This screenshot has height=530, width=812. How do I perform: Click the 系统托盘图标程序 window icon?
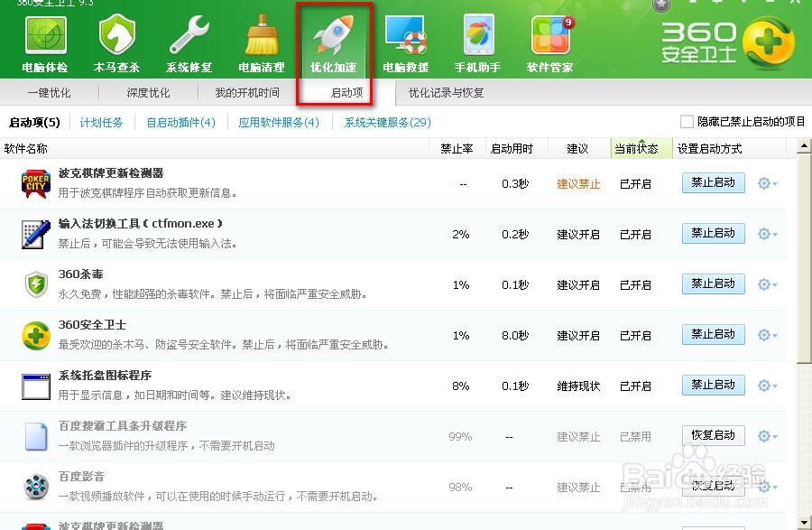point(36,386)
